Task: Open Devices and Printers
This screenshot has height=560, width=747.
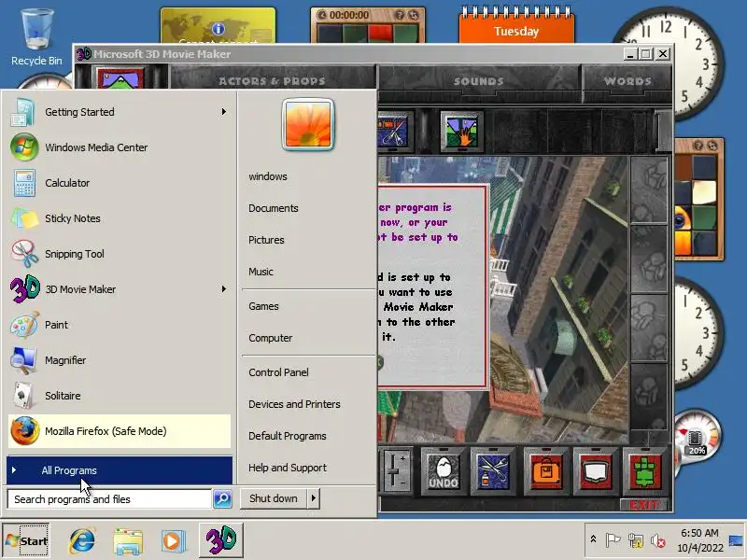Action: point(294,404)
